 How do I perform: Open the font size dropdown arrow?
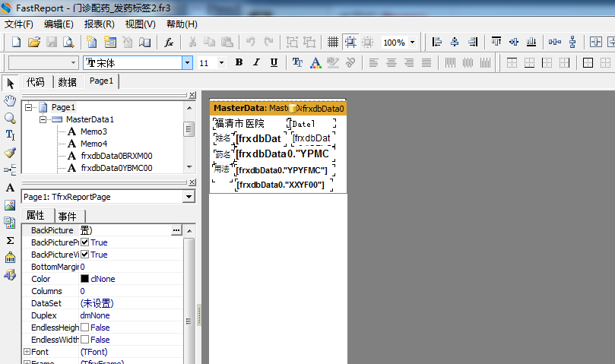(x=222, y=62)
